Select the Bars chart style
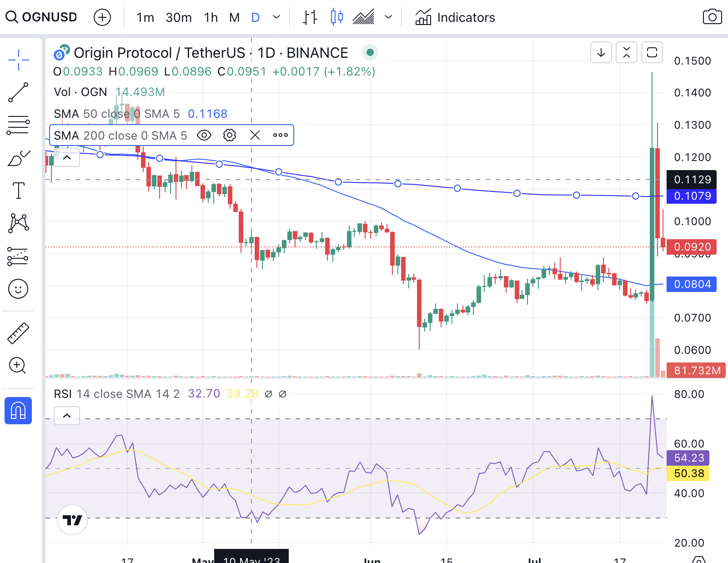This screenshot has width=728, height=563. point(311,17)
